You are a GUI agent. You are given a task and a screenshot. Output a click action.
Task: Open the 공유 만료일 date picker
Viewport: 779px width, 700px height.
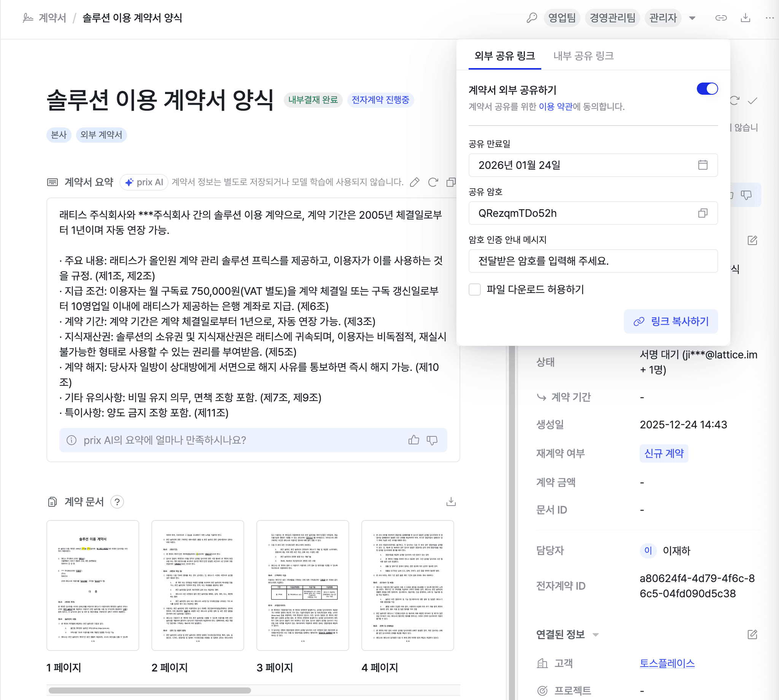(x=703, y=165)
